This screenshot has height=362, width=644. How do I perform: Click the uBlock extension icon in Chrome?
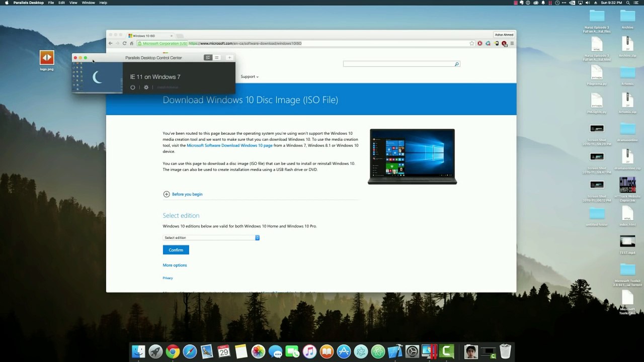(x=504, y=43)
